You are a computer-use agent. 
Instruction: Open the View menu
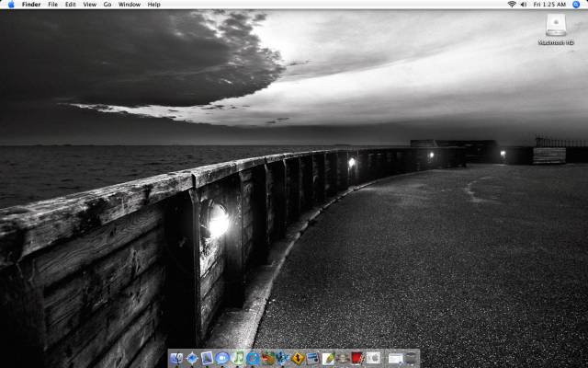[90, 5]
